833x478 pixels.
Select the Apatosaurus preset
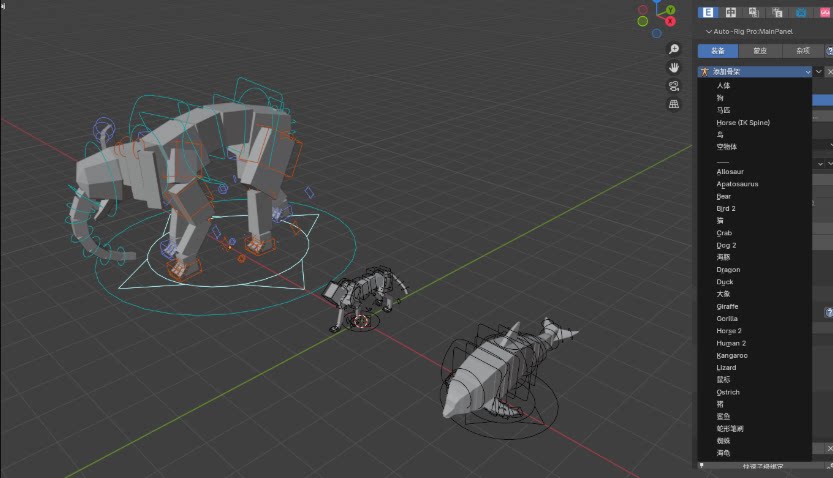click(737, 184)
